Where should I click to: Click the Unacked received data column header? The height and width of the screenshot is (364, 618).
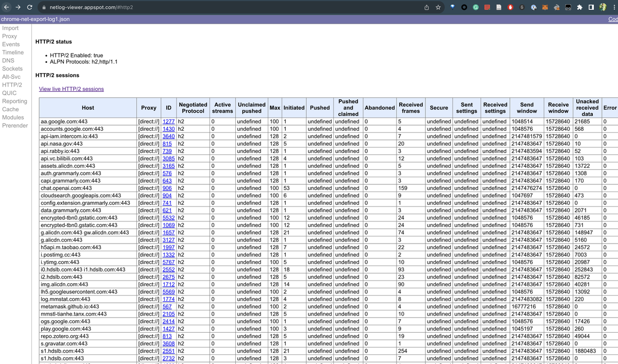[587, 108]
